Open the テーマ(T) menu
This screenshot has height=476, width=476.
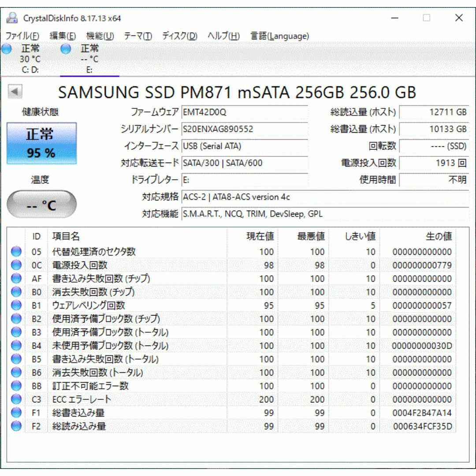coord(138,36)
